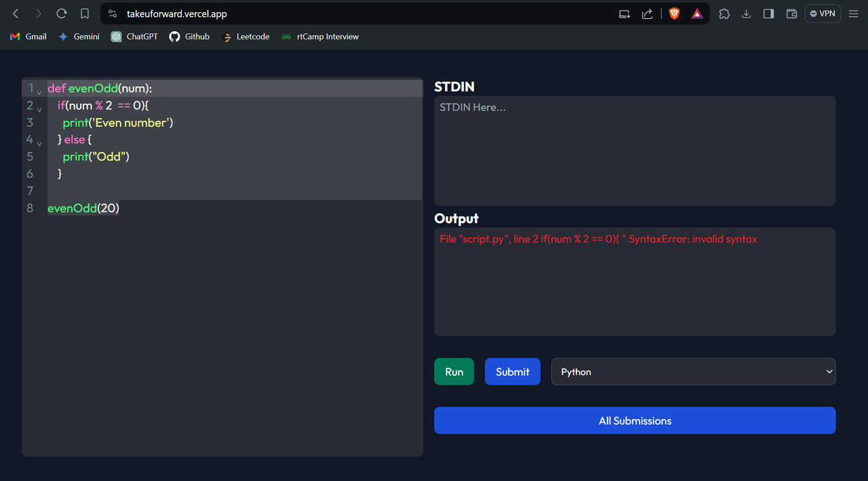Open the downloads icon
Viewport: 868px width, 481px height.
click(747, 14)
